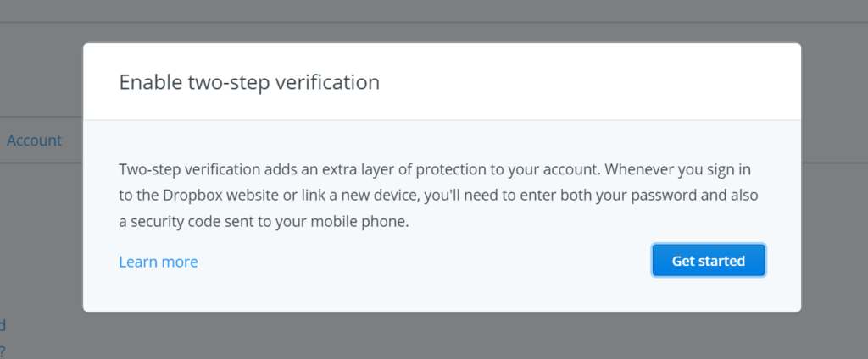Click the white header area of the dialog
The width and height of the screenshot is (868, 359).
coord(442,81)
